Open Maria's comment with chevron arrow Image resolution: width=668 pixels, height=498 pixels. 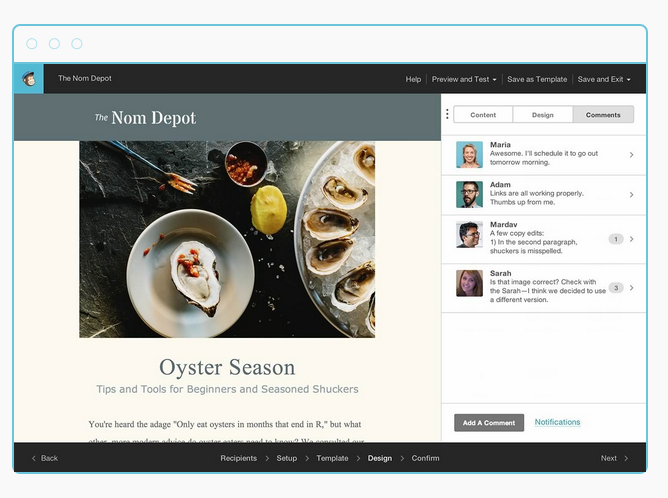[631, 155]
